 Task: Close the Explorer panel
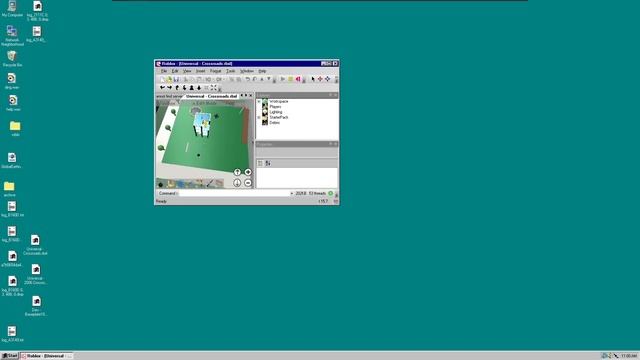point(336,95)
